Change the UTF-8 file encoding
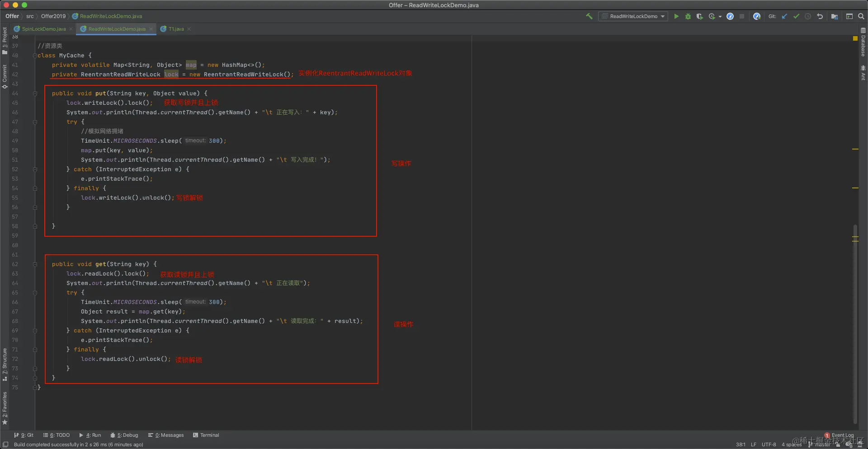Image resolution: width=868 pixels, height=449 pixels. coord(769,445)
